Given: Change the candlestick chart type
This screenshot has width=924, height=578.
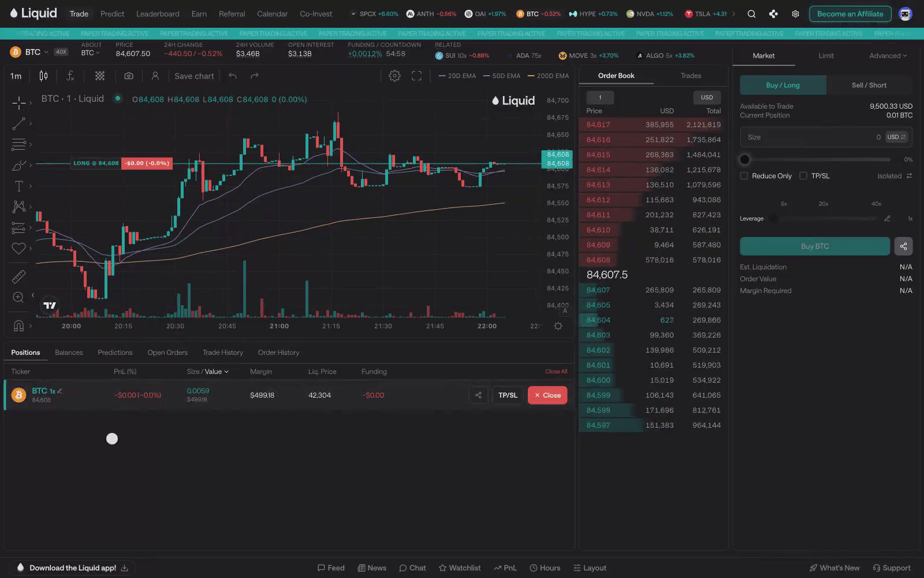Looking at the screenshot, I should click(43, 76).
